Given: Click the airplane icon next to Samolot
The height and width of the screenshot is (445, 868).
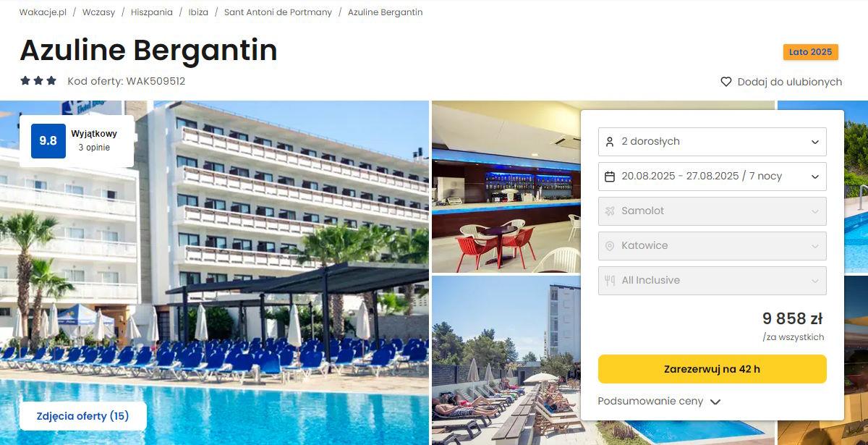Looking at the screenshot, I should (610, 211).
